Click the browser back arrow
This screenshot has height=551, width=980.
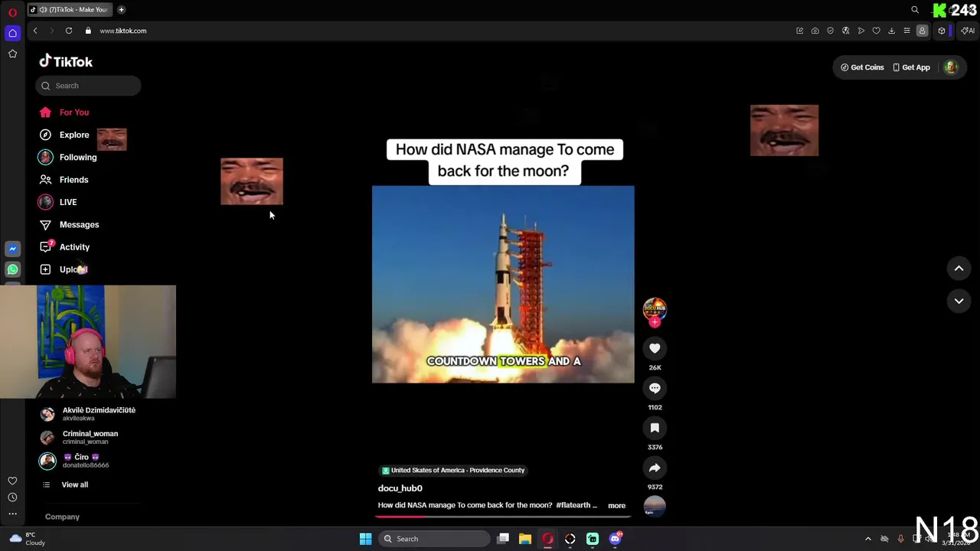[x=35, y=31]
